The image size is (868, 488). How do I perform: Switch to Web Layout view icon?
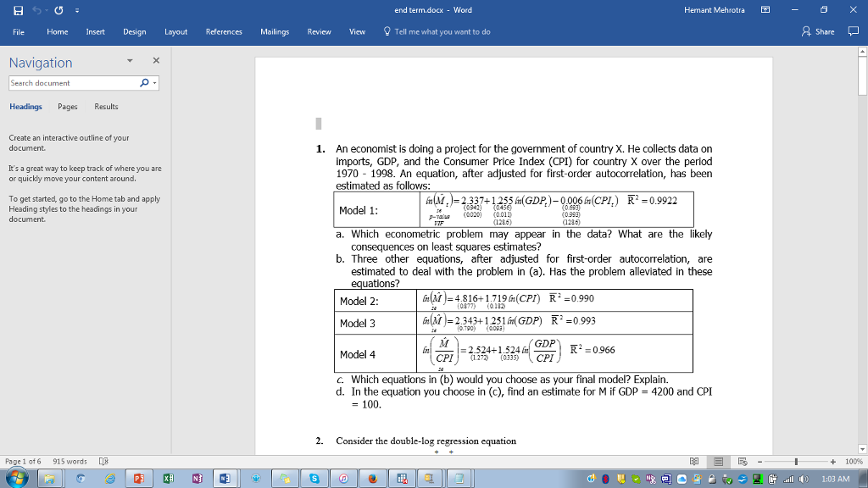(743, 462)
